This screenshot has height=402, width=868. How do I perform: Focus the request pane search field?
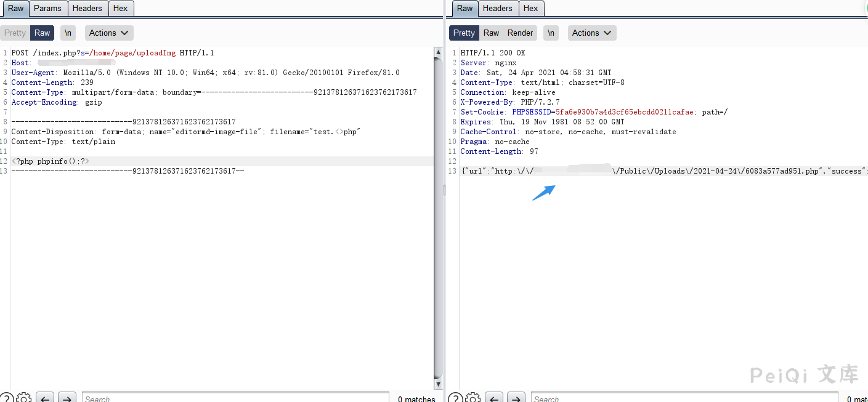tap(235, 398)
